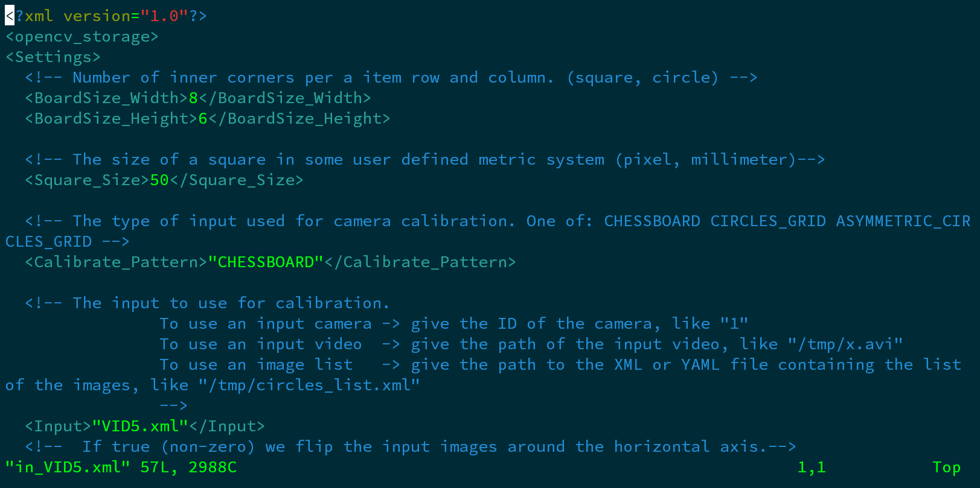
Task: Click the word ASYMMETRIC_CIR in the comment
Action: pos(903,221)
